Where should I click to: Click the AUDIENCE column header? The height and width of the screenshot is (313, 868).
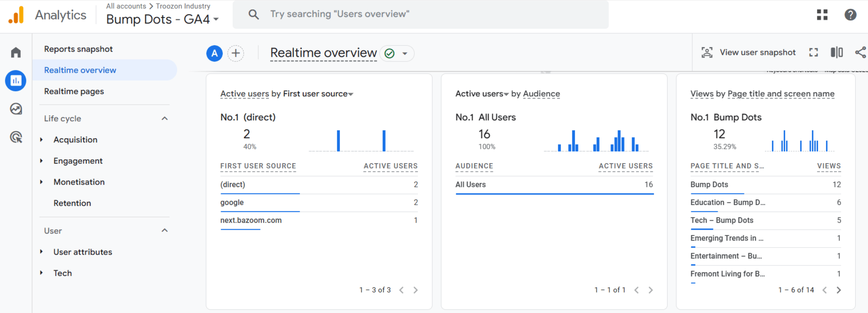coord(474,166)
